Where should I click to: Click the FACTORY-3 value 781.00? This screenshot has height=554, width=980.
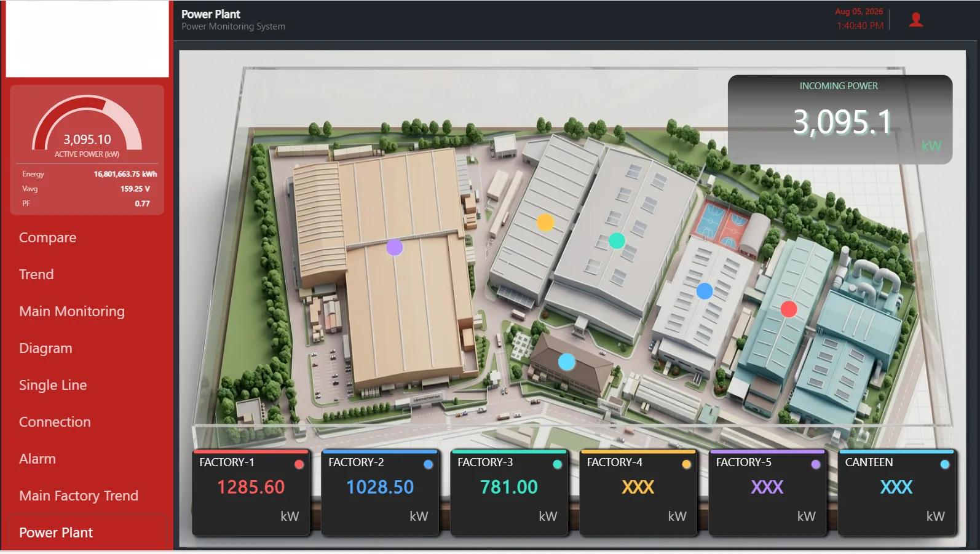click(x=509, y=487)
